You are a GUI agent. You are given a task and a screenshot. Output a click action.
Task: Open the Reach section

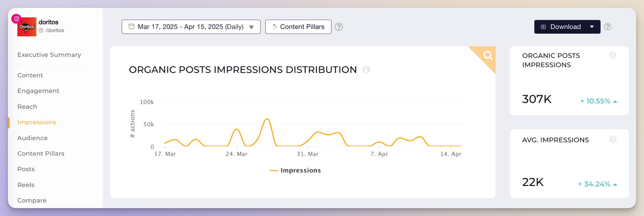point(27,106)
